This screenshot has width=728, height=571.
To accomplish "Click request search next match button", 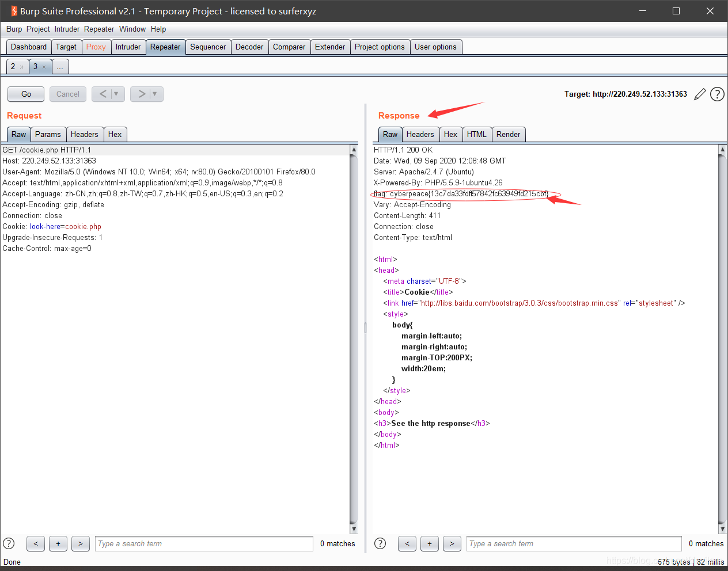I will coord(81,543).
